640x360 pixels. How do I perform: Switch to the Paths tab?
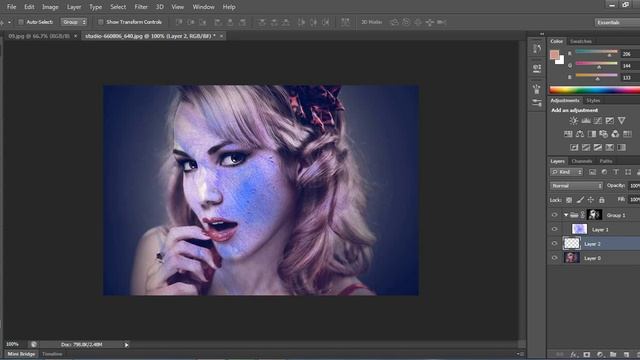pyautogui.click(x=606, y=161)
